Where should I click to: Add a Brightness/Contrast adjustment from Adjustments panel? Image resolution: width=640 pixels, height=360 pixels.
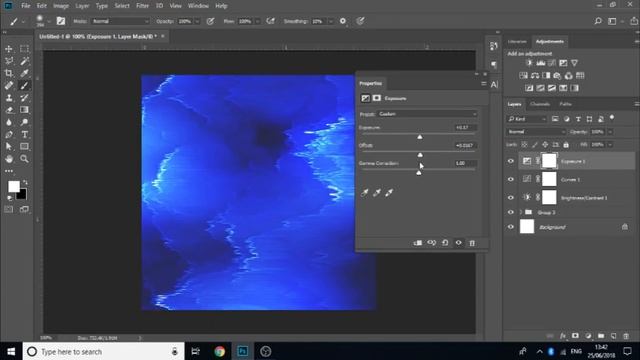click(x=529, y=63)
